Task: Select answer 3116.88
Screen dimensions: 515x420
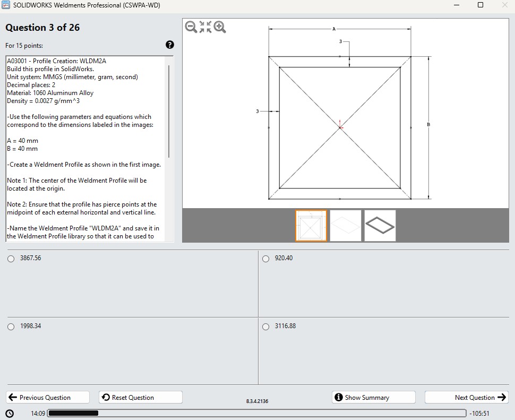Action: pyautogui.click(x=265, y=327)
